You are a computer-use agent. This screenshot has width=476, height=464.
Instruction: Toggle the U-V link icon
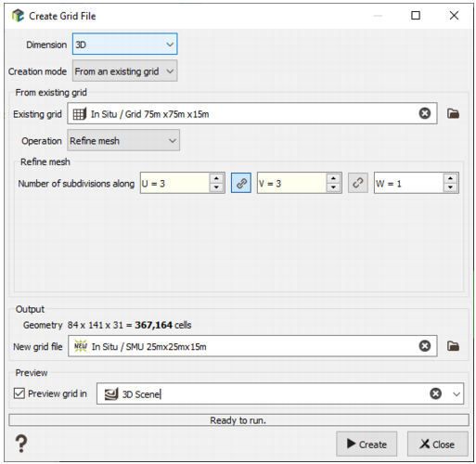tap(241, 183)
